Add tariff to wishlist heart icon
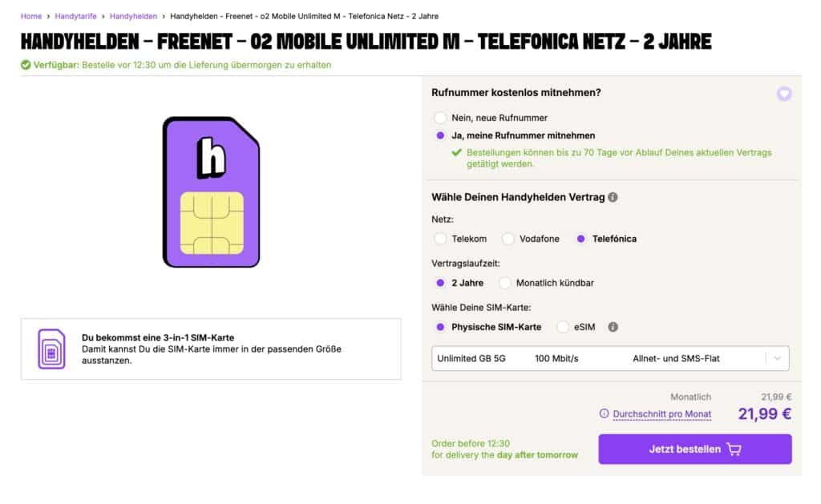This screenshot has width=821, height=504. (784, 94)
